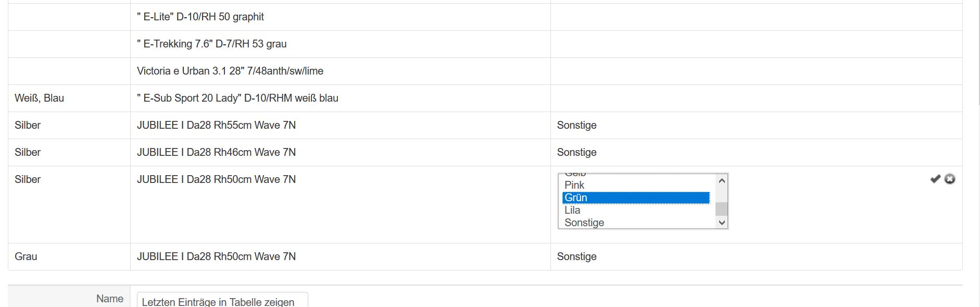Focus the Name input field
Viewport: 980px width, 307px height.
click(222, 302)
